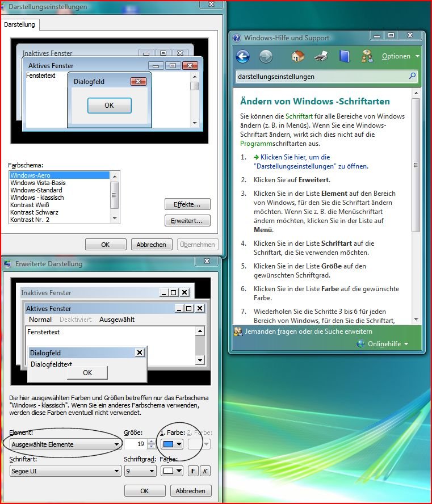
Task: Confirm Darstellungseinstellungen with OK
Action: [106, 245]
